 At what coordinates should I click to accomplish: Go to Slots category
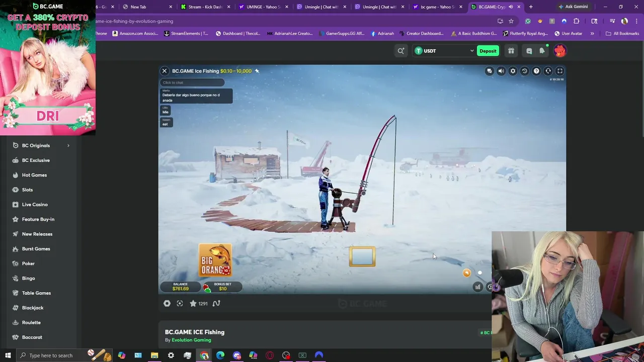click(27, 190)
